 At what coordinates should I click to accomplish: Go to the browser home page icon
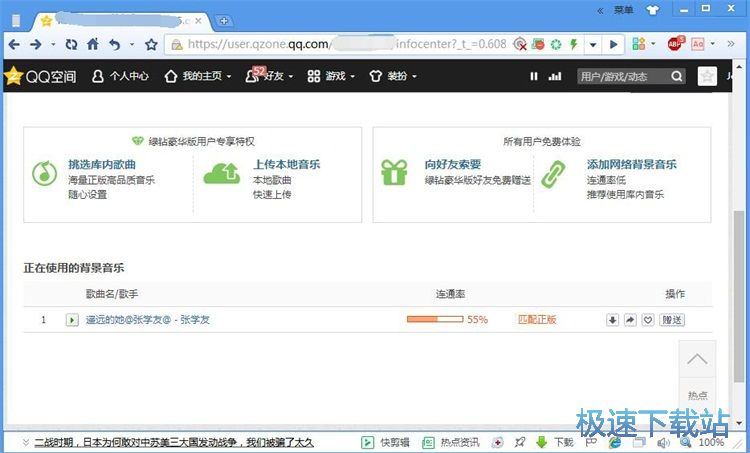coord(93,44)
